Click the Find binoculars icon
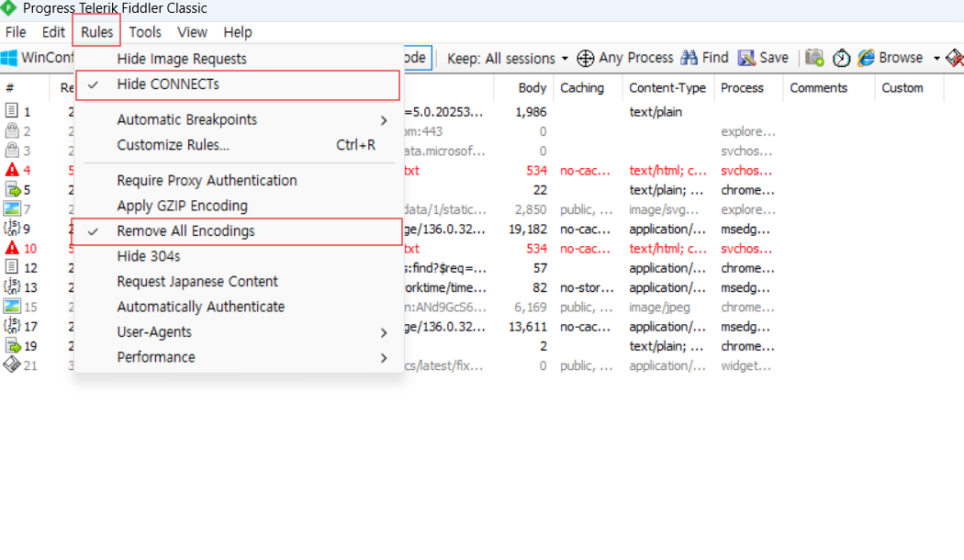The width and height of the screenshot is (964, 560). (689, 58)
